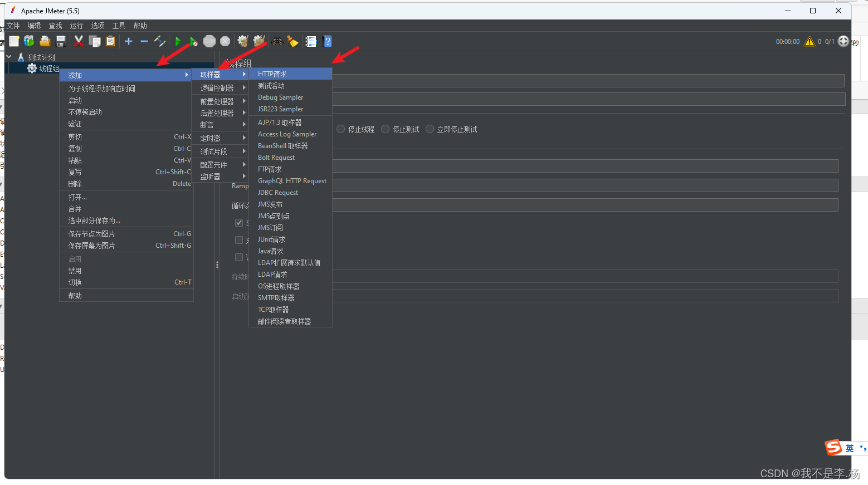This screenshot has height=485, width=868.
Task: Click the Paste clipboard icon
Action: click(110, 41)
